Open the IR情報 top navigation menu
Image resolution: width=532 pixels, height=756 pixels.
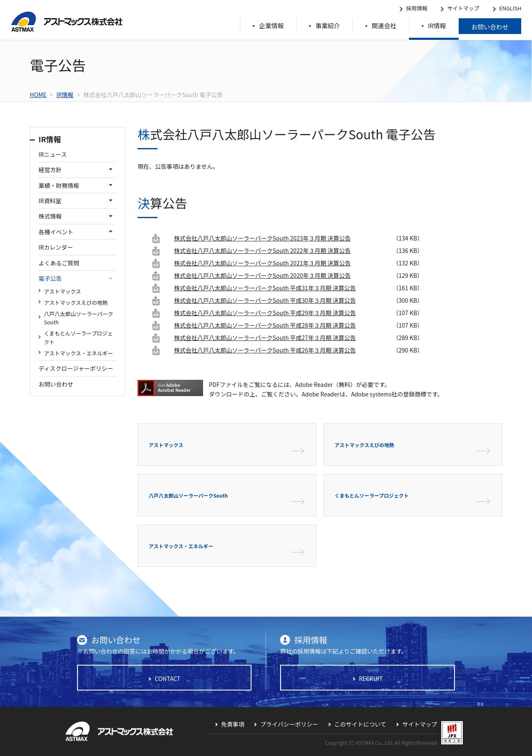click(434, 26)
